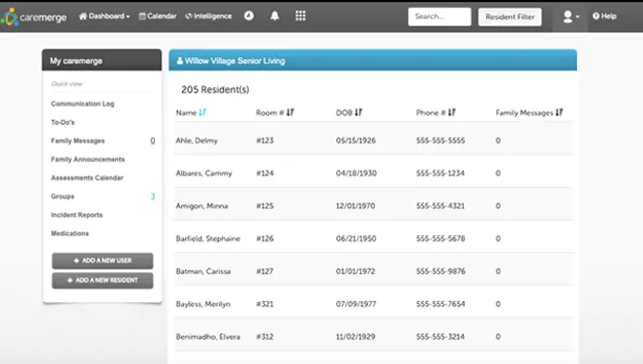
Task: Click the Family Messages count 0
Action: click(x=153, y=140)
